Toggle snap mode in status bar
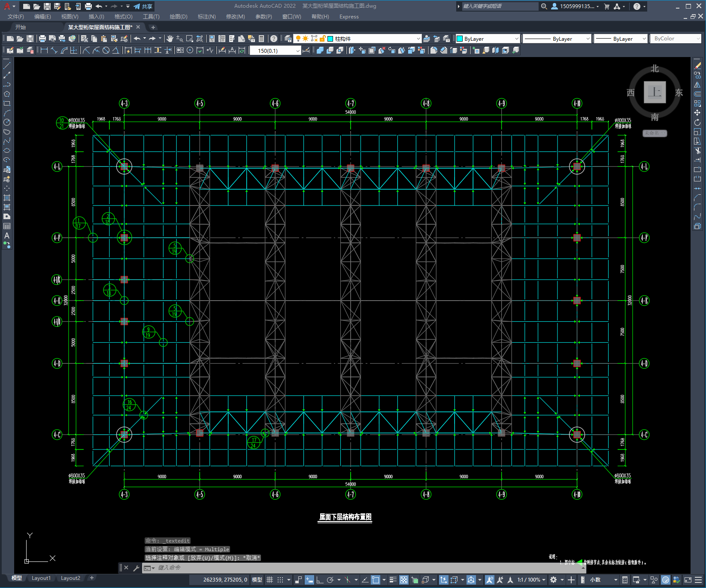The image size is (706, 588). click(x=280, y=580)
